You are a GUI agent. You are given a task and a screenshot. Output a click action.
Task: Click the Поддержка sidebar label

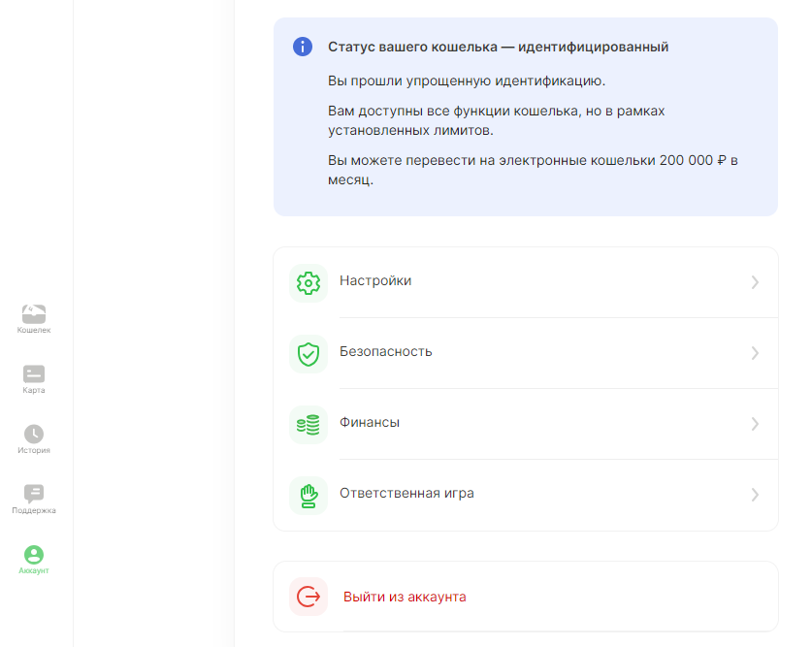click(x=34, y=510)
